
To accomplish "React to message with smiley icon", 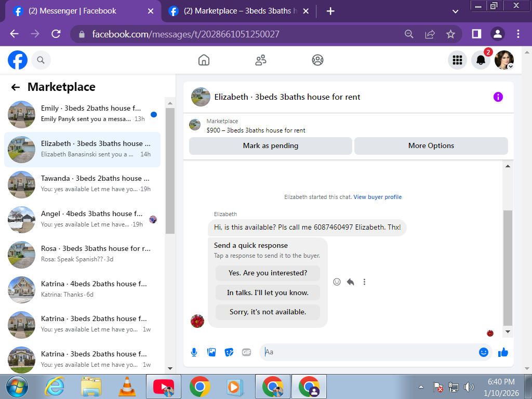I will coord(337,282).
